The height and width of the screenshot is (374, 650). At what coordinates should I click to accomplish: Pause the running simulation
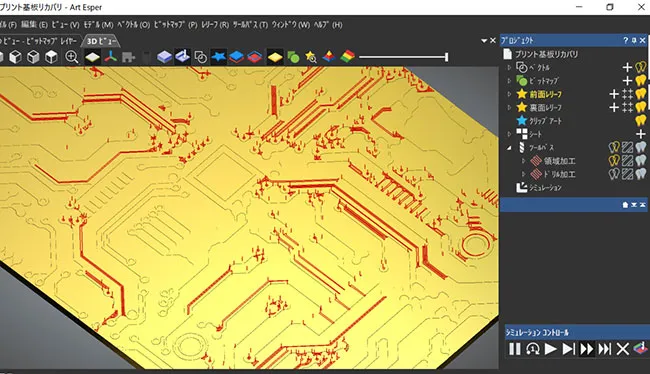(514, 349)
